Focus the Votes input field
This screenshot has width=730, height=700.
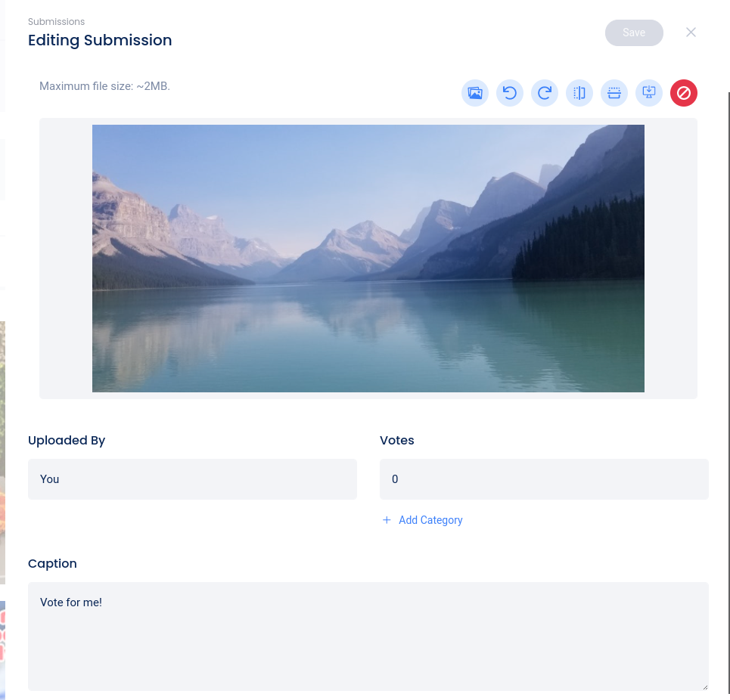point(544,479)
